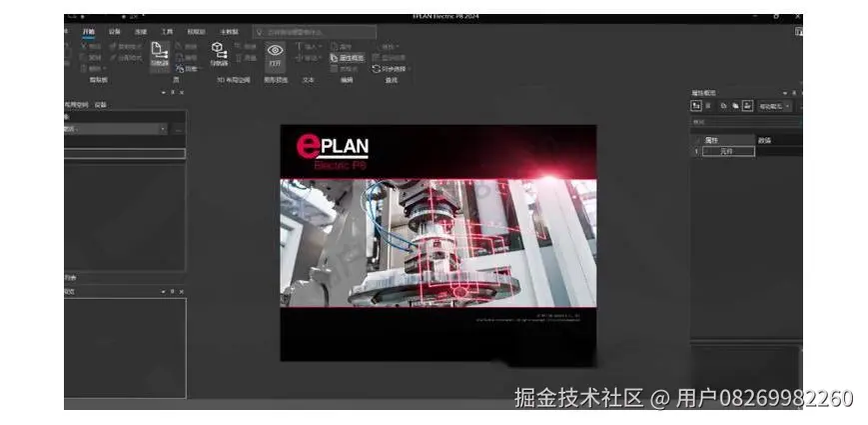
Task: Click the ellipsis button beside filter dropdown
Action: [x=178, y=129]
